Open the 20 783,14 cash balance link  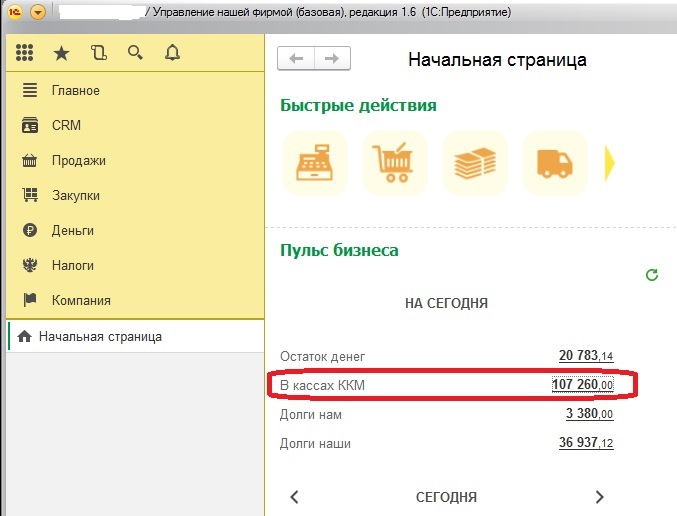pyautogui.click(x=585, y=356)
